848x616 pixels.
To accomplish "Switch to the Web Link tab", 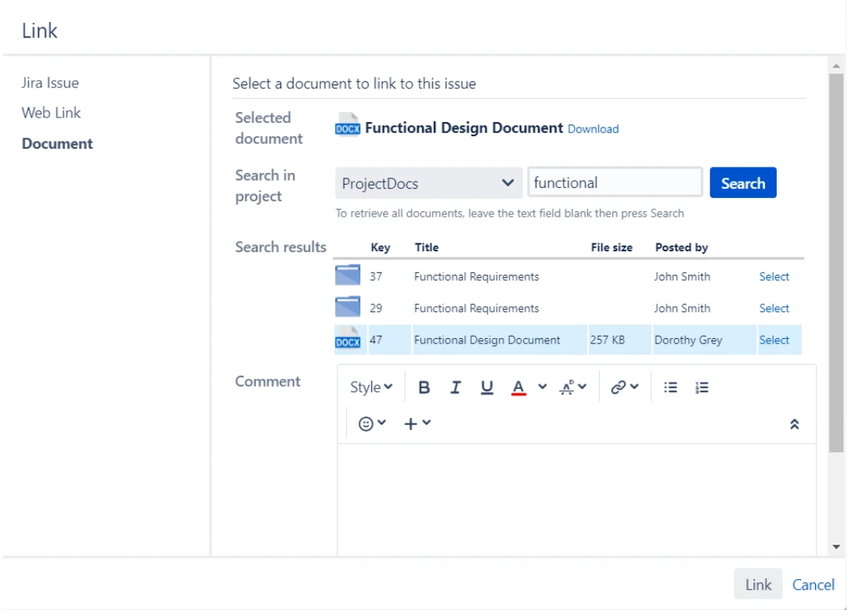I will tap(51, 113).
